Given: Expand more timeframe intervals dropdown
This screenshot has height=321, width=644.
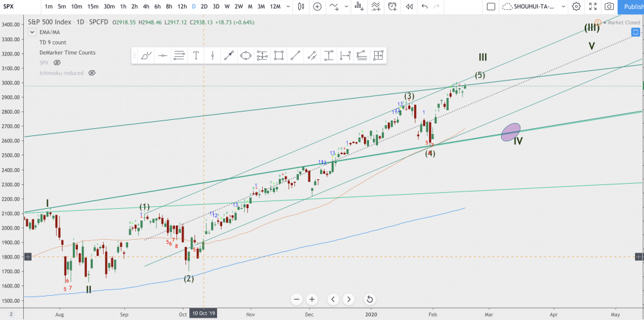Looking at the screenshot, I should [x=289, y=6].
